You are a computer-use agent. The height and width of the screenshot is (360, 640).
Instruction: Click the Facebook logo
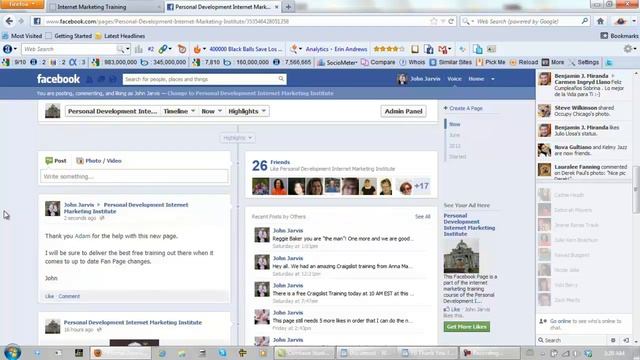[58, 79]
